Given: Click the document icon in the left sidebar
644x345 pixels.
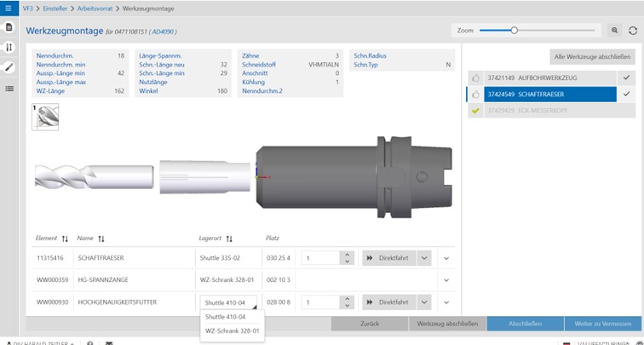Looking at the screenshot, I should coord(9,28).
